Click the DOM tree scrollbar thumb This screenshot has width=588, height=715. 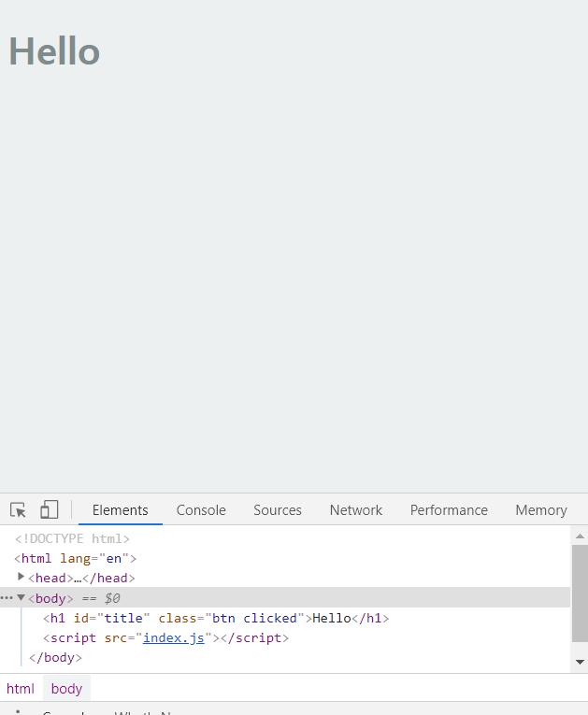(x=580, y=593)
